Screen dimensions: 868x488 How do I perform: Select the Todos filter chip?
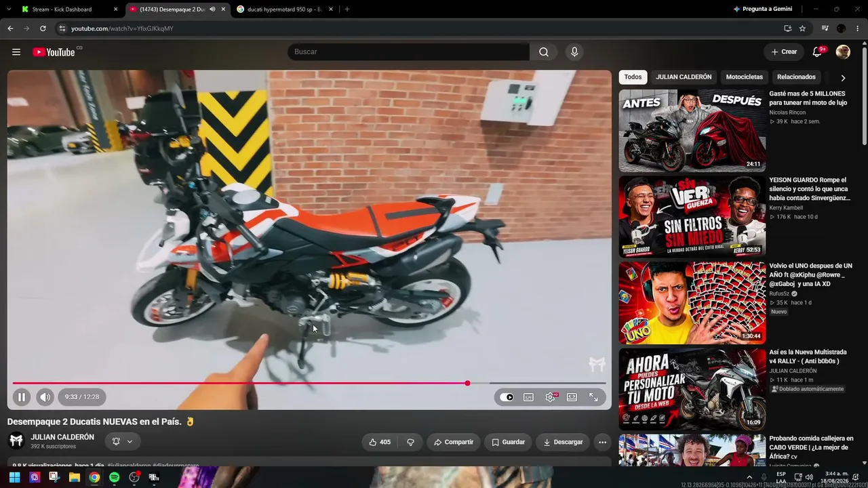[x=633, y=77]
